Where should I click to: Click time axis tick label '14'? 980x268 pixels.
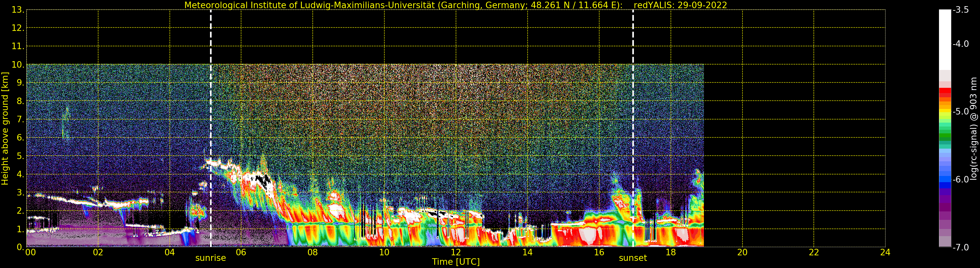tap(527, 252)
